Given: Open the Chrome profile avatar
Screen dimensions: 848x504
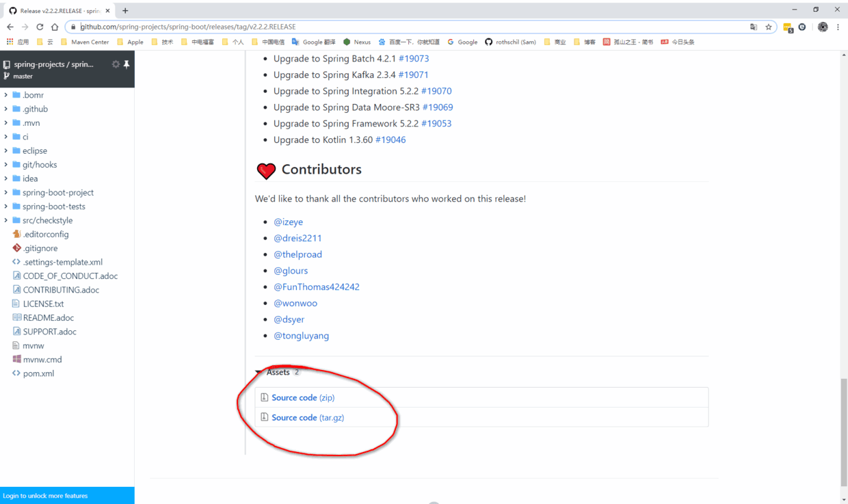Looking at the screenshot, I should click(823, 27).
